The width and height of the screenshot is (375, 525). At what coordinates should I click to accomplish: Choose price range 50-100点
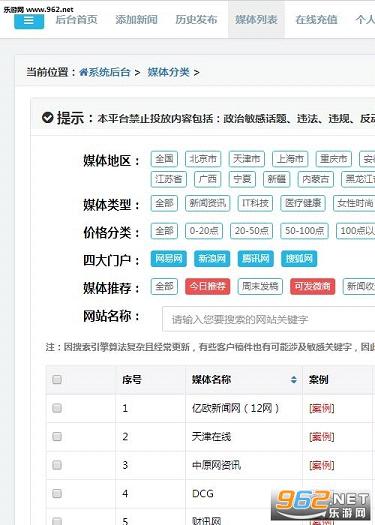pyautogui.click(x=304, y=231)
